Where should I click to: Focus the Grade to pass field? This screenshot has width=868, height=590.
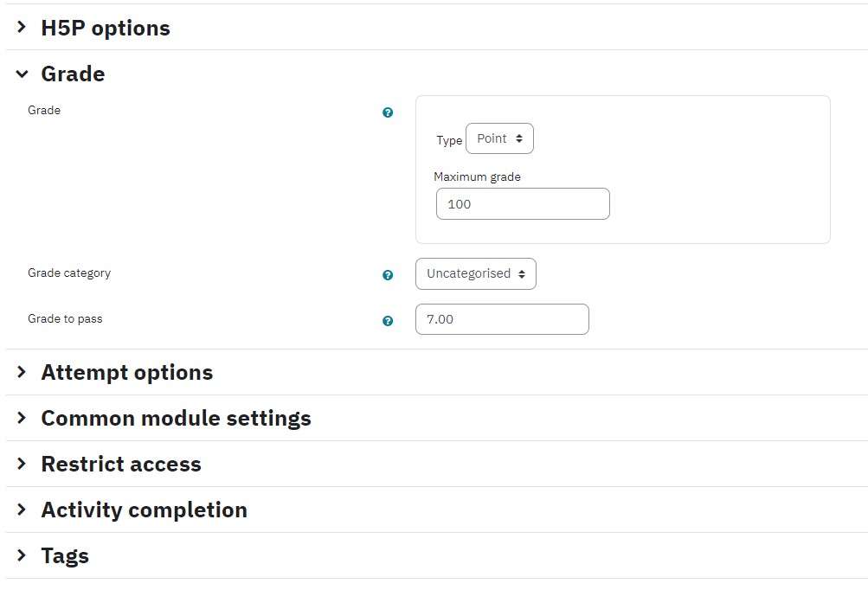pos(502,319)
